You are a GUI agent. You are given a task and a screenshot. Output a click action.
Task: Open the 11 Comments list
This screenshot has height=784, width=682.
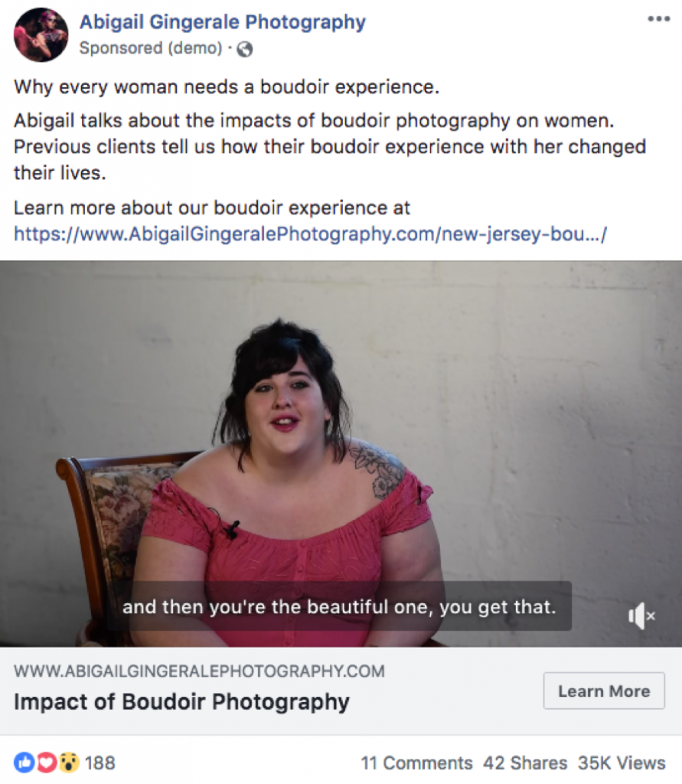point(416,763)
